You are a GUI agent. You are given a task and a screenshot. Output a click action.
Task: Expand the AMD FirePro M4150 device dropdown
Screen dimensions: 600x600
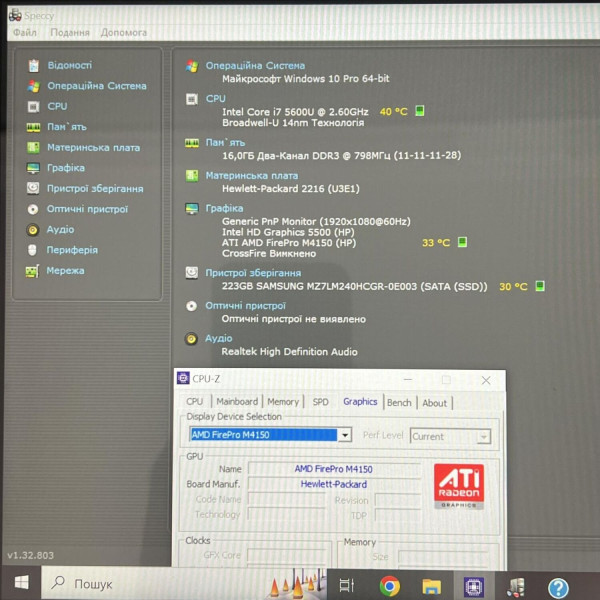click(x=345, y=435)
